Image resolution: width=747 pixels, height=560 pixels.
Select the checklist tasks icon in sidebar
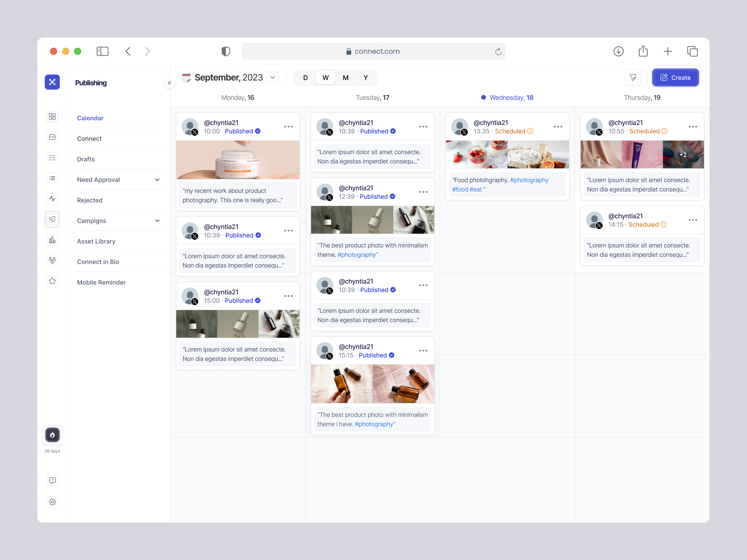point(52,158)
